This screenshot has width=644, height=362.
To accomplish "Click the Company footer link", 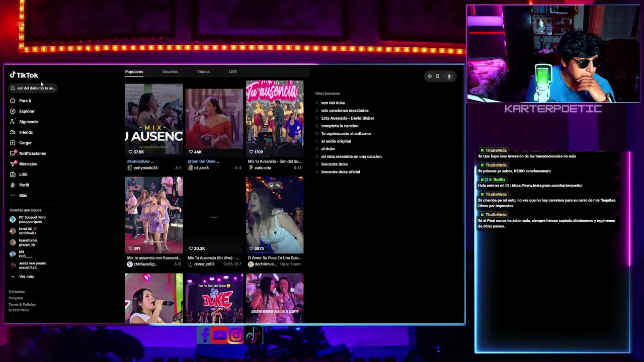I will [x=17, y=292].
